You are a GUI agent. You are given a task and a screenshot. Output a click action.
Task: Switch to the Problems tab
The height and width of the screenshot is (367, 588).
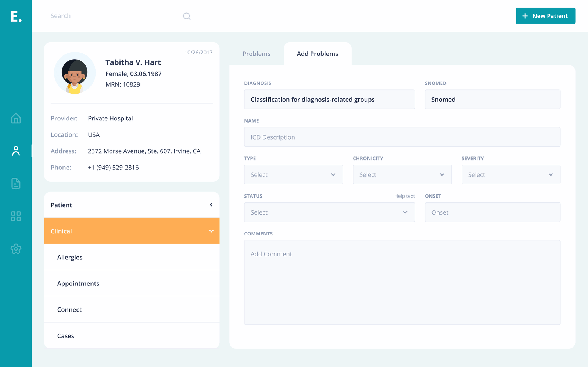pyautogui.click(x=256, y=54)
